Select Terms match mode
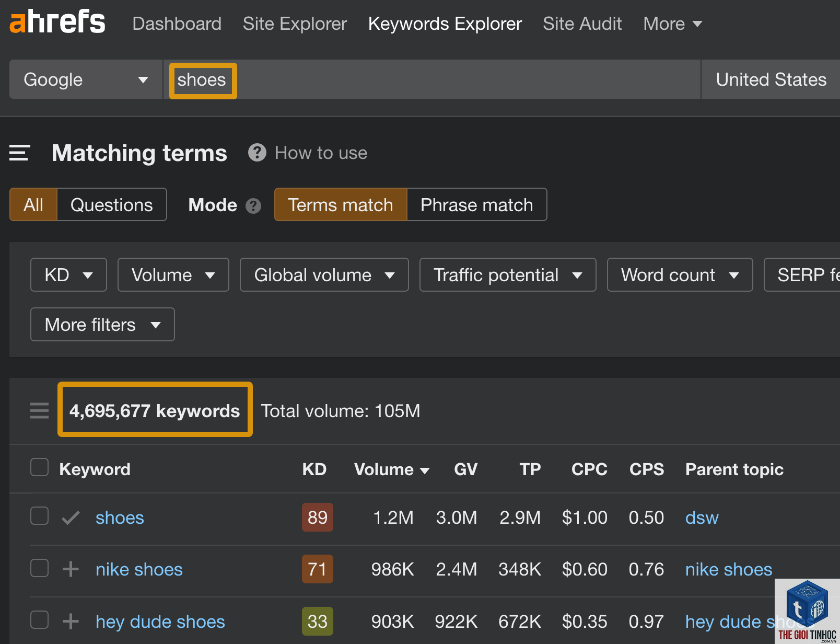The height and width of the screenshot is (644, 840). pos(341,204)
